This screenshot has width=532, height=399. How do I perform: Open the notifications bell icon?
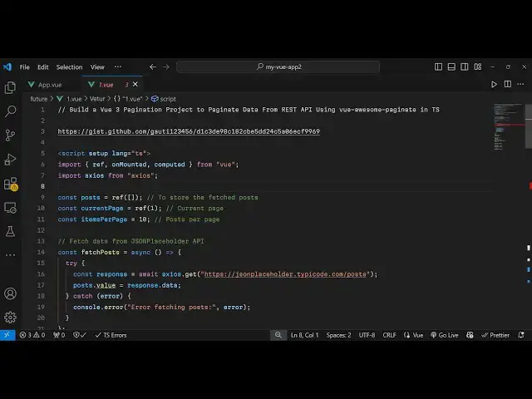[521, 335]
